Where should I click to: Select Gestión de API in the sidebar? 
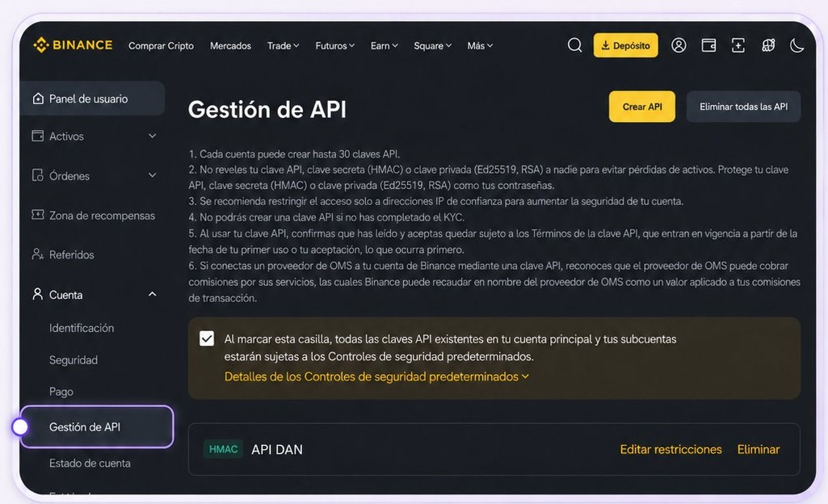pos(97,426)
